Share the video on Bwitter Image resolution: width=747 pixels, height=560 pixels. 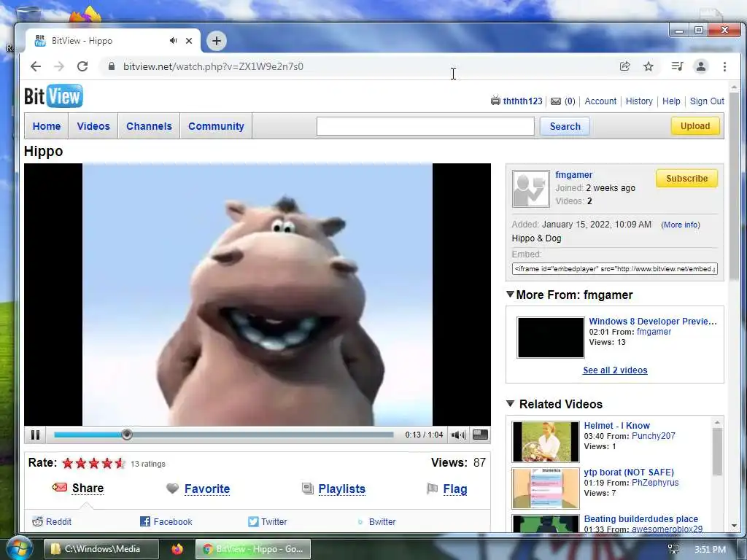tap(382, 521)
